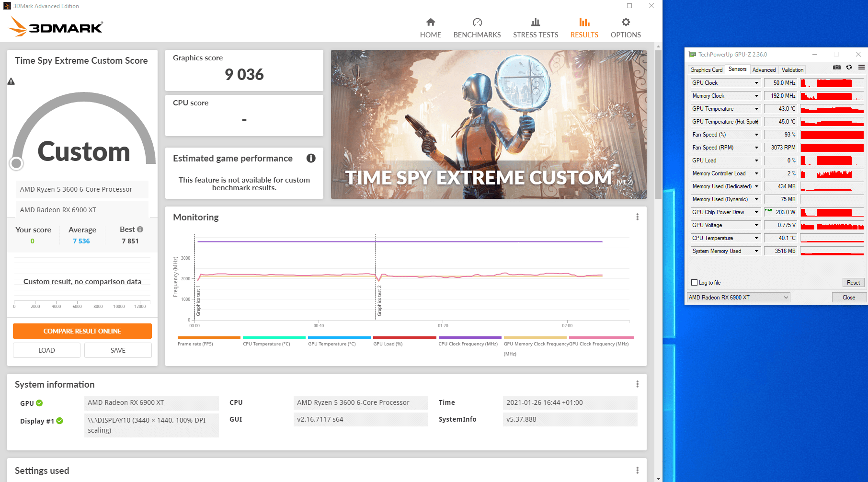Image resolution: width=868 pixels, height=482 pixels.
Task: Click GPU-Z refresh icon
Action: pos(849,68)
